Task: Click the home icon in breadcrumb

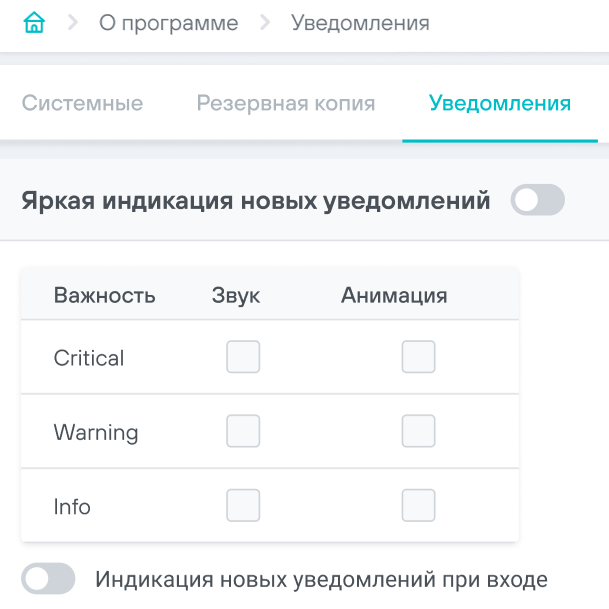Action: (x=34, y=23)
